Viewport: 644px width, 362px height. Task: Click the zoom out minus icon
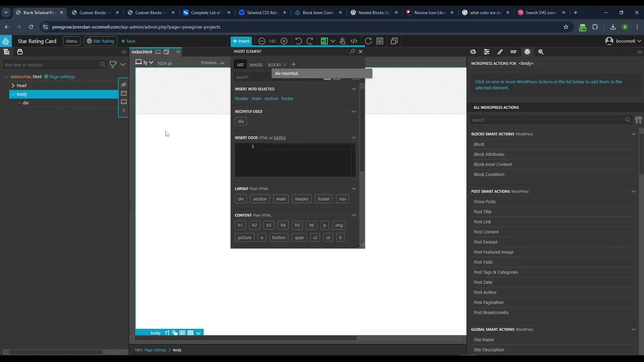coord(262,41)
